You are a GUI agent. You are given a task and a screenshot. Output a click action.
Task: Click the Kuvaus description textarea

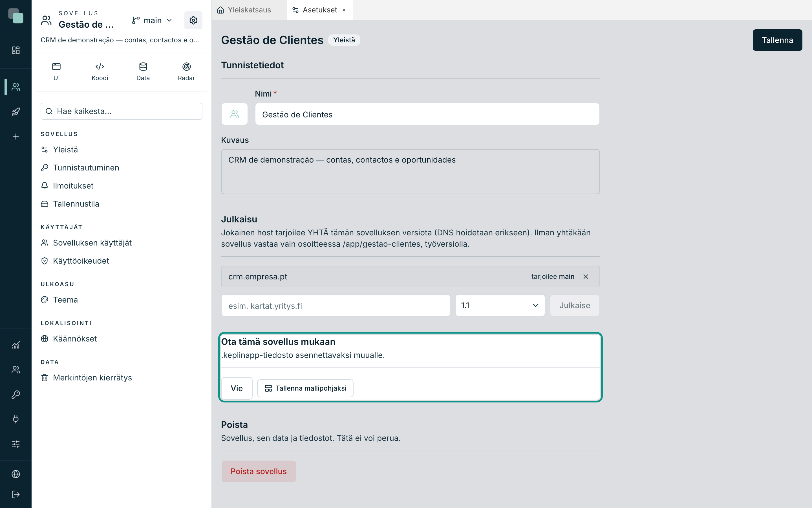(x=410, y=172)
